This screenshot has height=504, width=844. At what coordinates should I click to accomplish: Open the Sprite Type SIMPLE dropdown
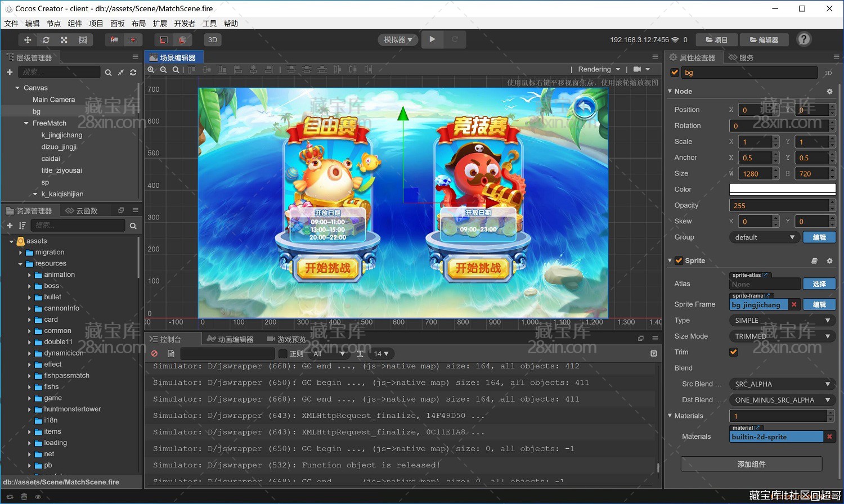[x=782, y=321]
